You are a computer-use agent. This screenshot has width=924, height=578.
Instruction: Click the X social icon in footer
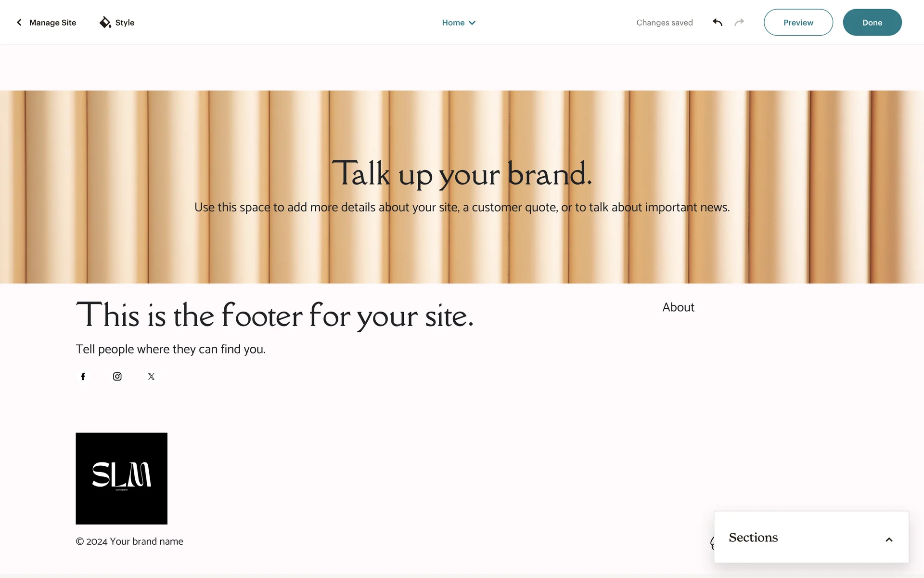(151, 377)
